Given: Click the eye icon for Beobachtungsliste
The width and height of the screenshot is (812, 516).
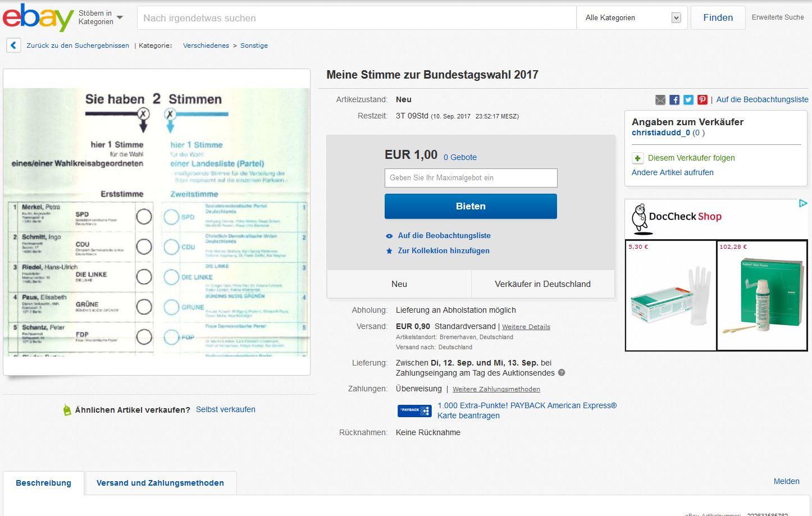Looking at the screenshot, I should tap(389, 236).
